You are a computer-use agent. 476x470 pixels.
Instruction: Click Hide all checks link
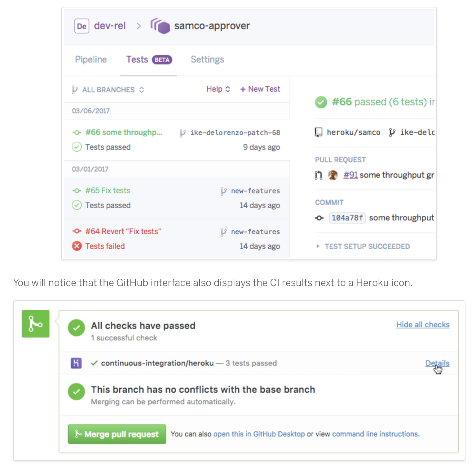click(x=423, y=324)
